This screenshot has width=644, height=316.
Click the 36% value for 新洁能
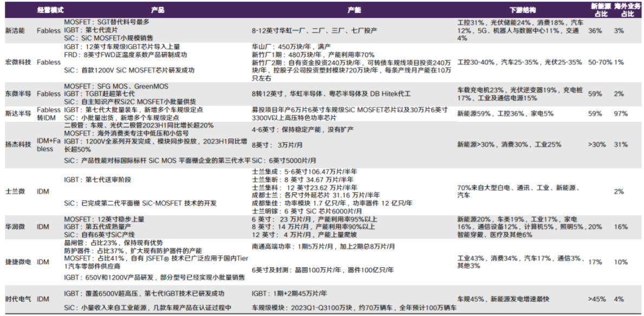point(595,31)
